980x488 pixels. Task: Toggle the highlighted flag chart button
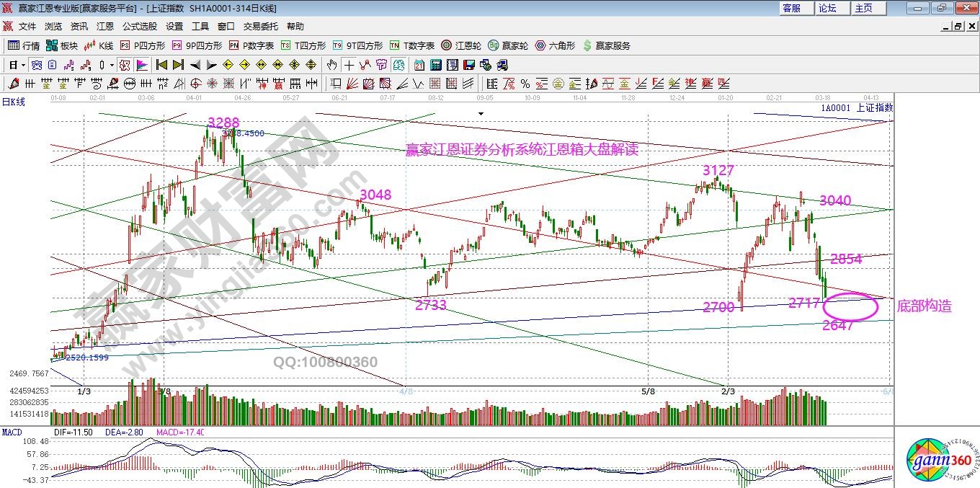pyautogui.click(x=141, y=65)
